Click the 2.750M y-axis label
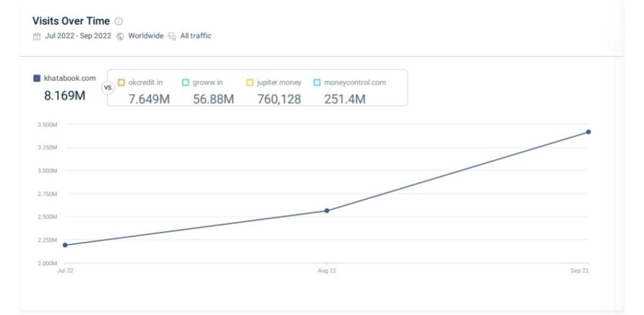 coord(47,194)
